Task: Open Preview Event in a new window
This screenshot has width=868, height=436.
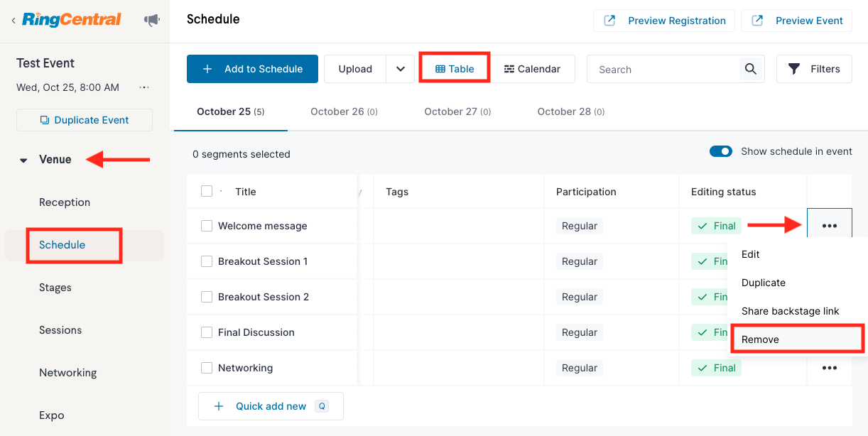Action: (x=796, y=21)
